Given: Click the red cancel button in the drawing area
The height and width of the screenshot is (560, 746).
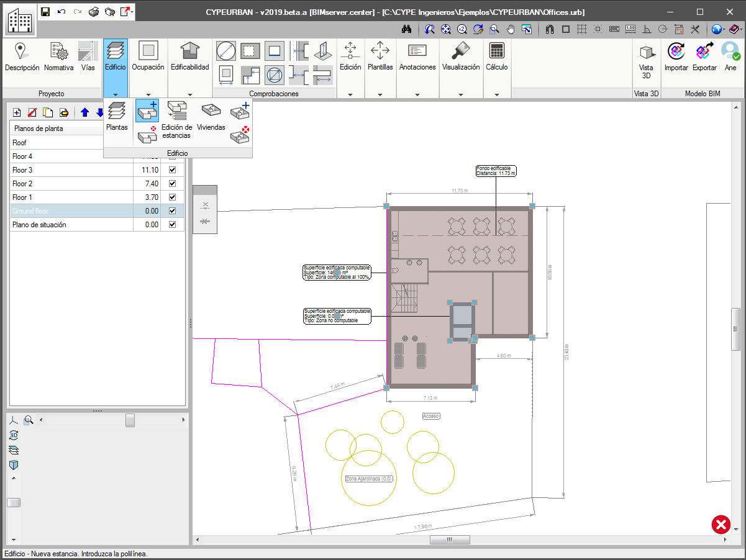Looking at the screenshot, I should pyautogui.click(x=721, y=525).
